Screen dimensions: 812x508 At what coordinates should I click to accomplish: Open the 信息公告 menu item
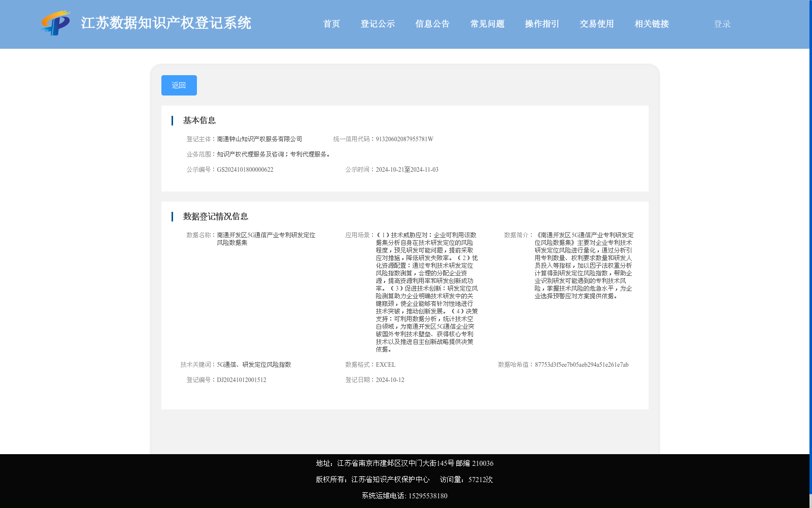pos(432,24)
